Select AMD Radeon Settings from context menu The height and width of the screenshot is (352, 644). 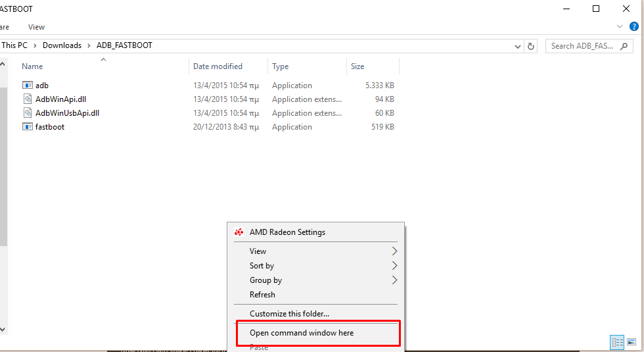coord(315,232)
